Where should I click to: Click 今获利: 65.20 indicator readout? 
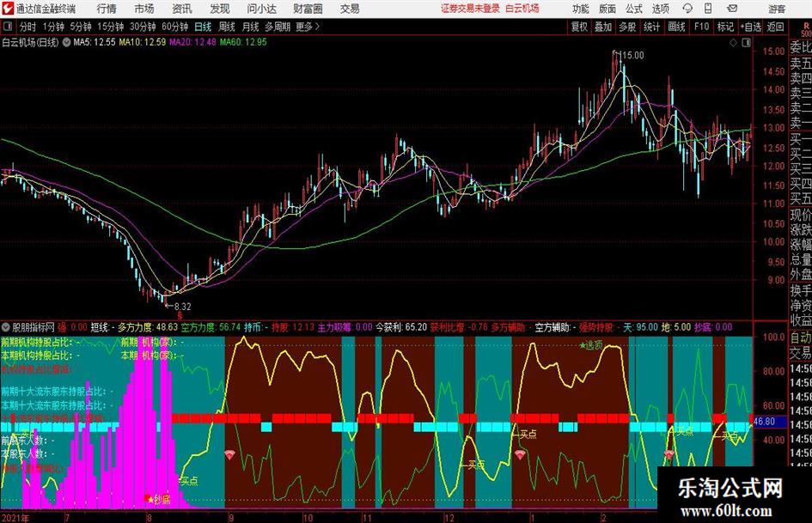pos(401,327)
